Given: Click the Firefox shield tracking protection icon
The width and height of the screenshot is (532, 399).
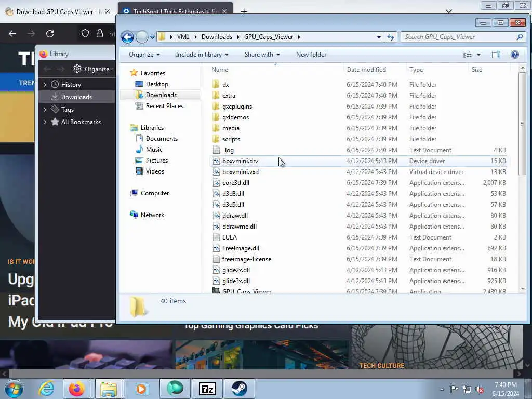Looking at the screenshot, I should (85, 33).
